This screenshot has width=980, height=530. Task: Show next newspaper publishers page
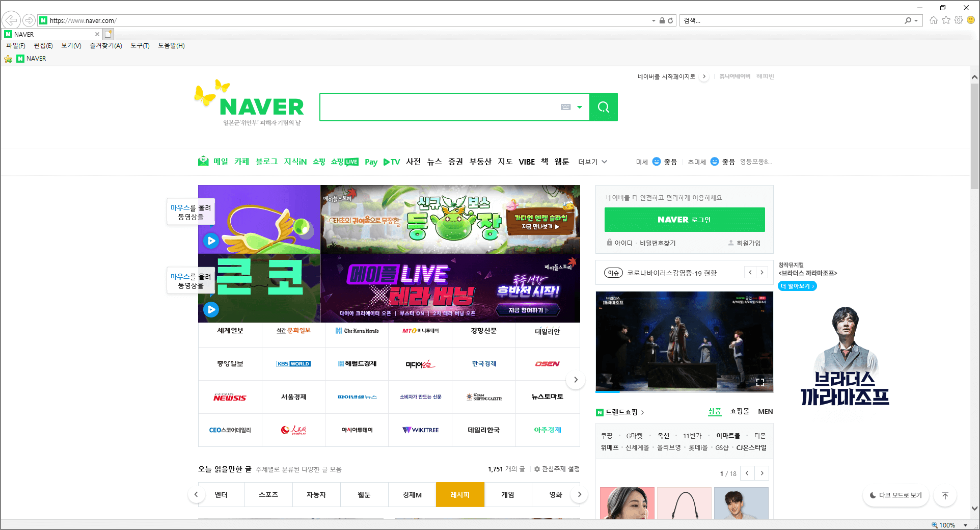point(576,380)
